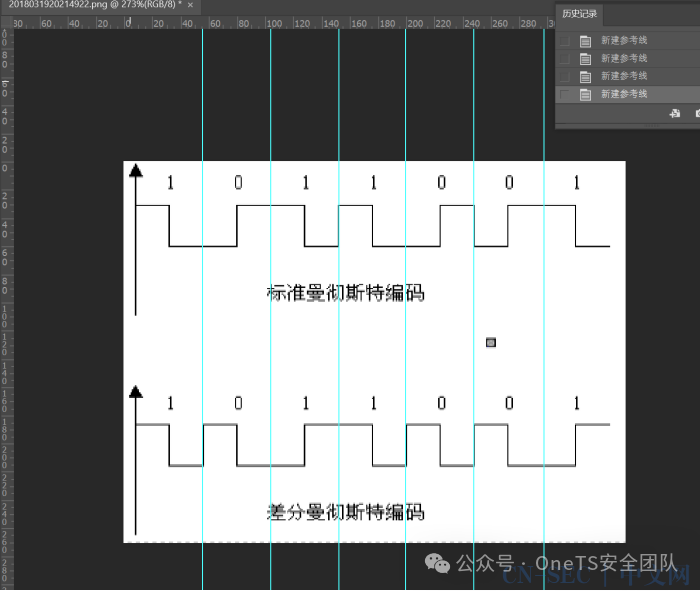Select the third 新建参考线 history state
This screenshot has width=700, height=591.
click(x=628, y=76)
